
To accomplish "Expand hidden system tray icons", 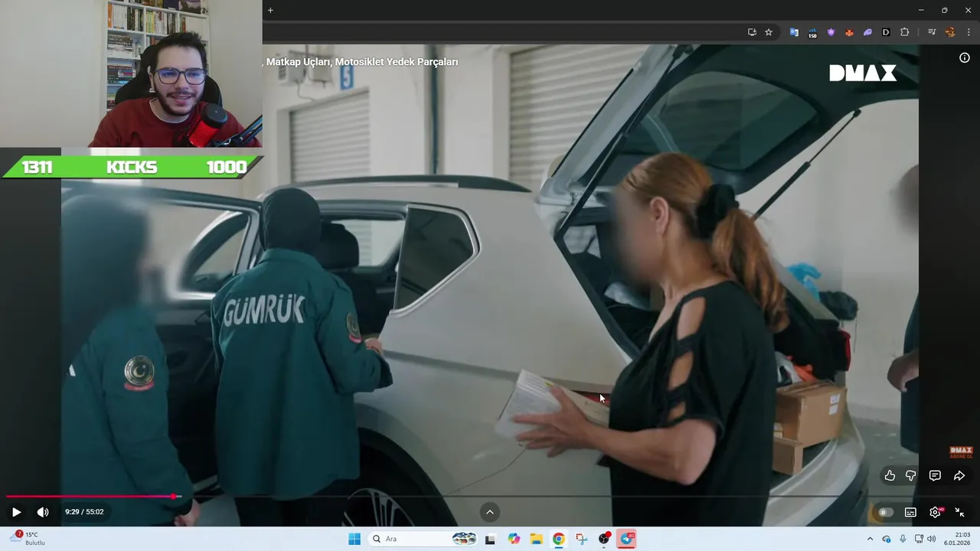I will pyautogui.click(x=870, y=539).
